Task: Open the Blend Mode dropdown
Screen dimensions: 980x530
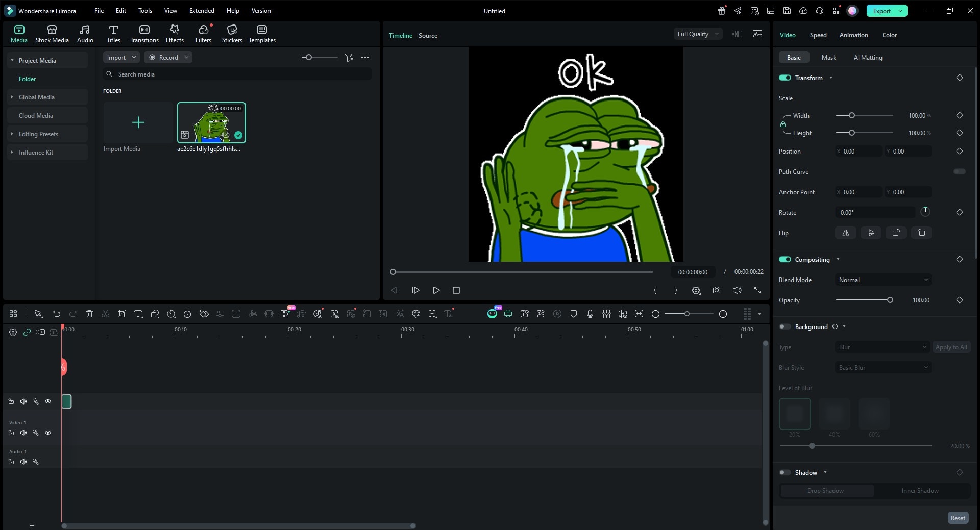Action: click(x=883, y=280)
